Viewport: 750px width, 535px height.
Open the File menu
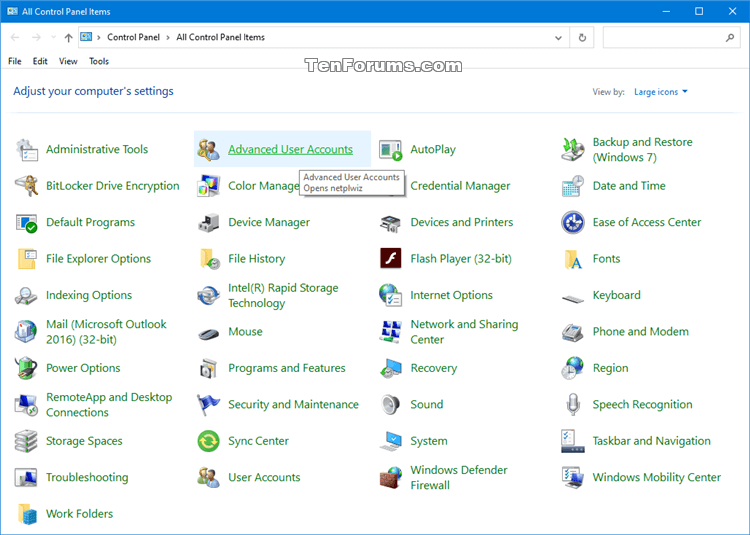pyautogui.click(x=15, y=61)
